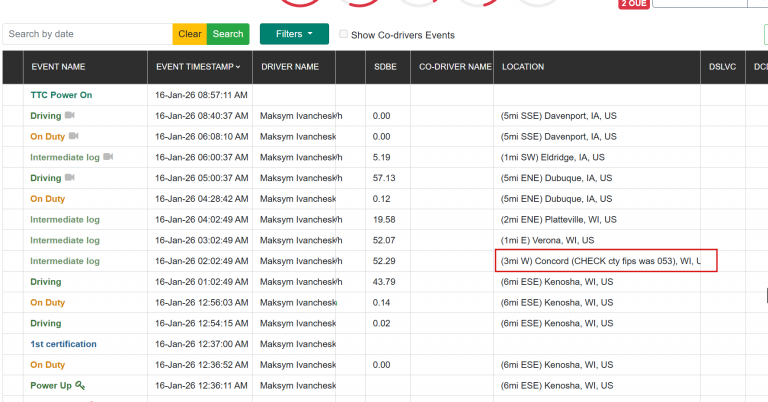
Task: Click SDBE value 19.58
Action: (x=384, y=219)
